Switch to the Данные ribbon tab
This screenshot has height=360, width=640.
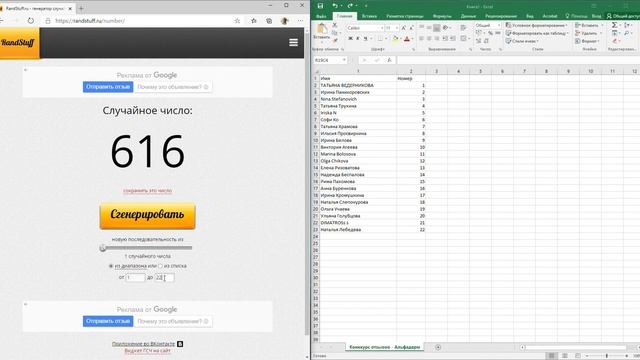pos(468,16)
